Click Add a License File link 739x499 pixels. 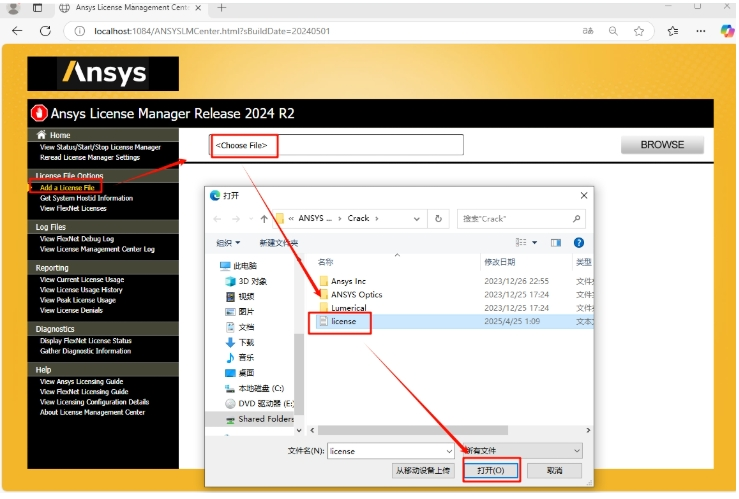point(67,188)
